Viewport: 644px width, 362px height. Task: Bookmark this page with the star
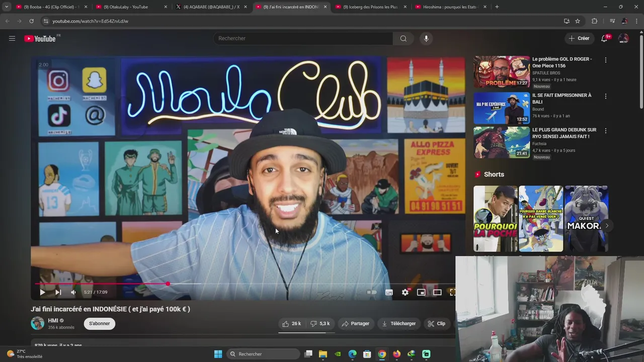(x=578, y=21)
